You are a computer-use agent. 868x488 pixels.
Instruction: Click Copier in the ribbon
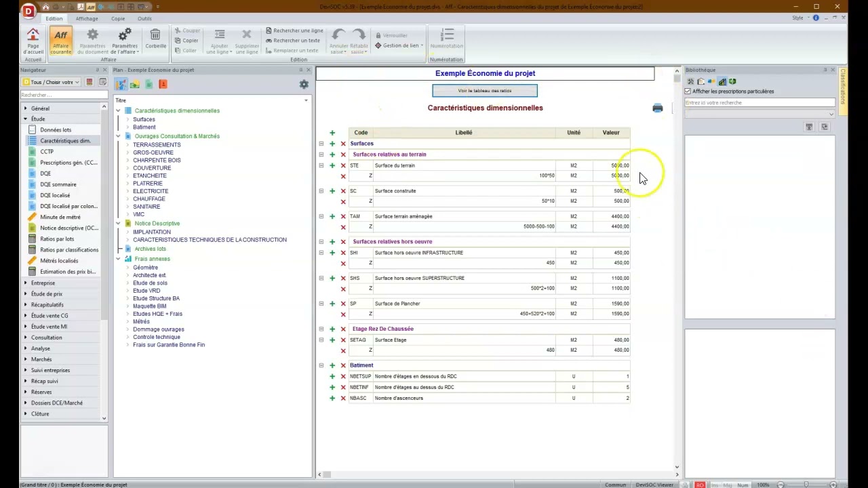tap(187, 41)
